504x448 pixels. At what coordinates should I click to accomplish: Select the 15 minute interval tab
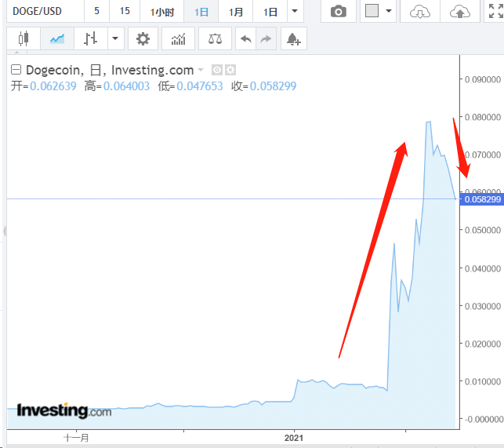[125, 12]
